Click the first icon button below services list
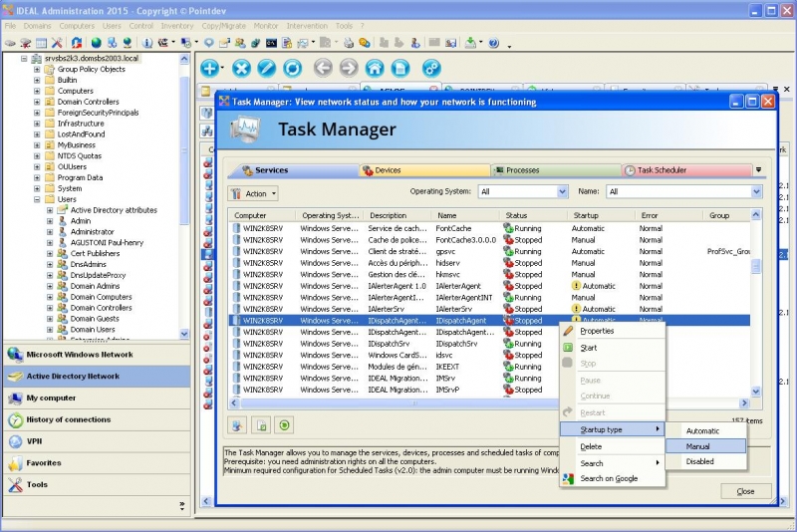The width and height of the screenshot is (797, 532). (237, 425)
